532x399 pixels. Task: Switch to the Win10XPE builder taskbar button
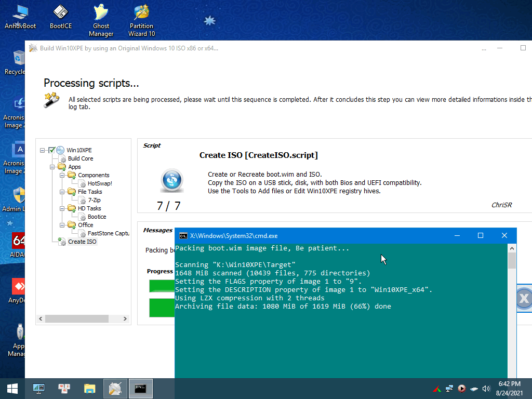(115, 389)
